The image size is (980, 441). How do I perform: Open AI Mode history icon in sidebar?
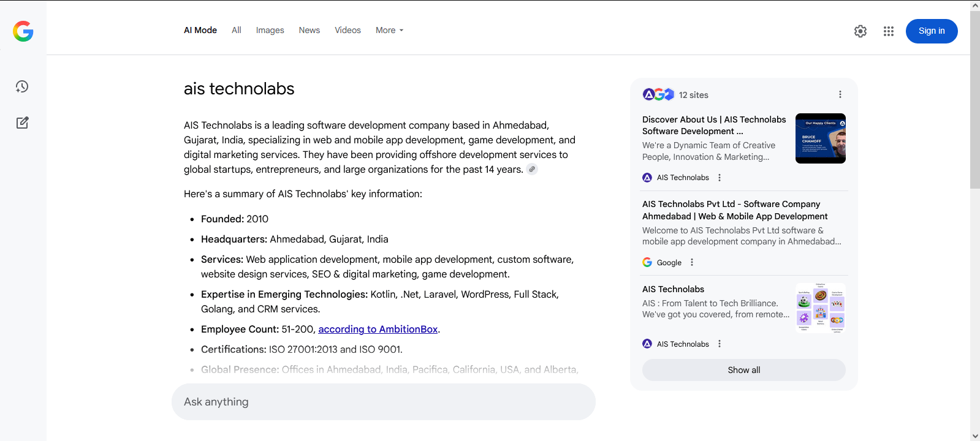pos(22,86)
